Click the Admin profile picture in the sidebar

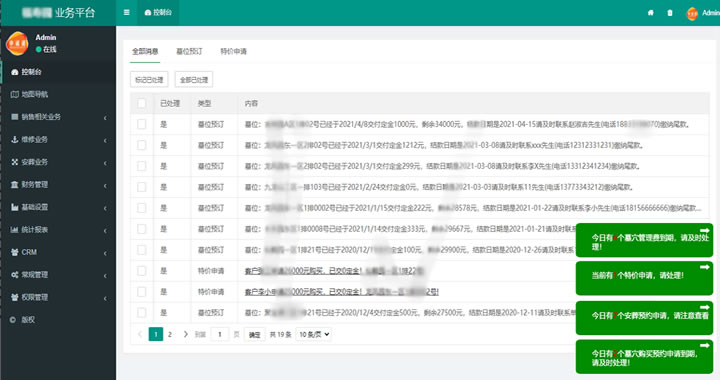click(17, 44)
